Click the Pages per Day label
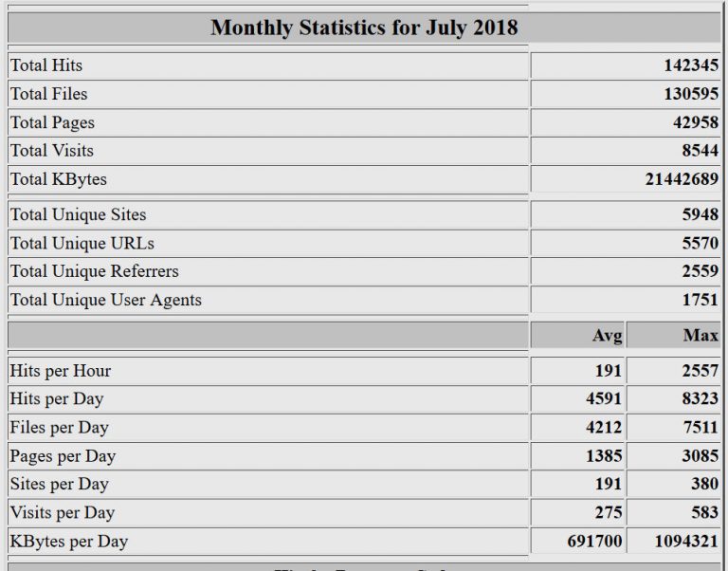 (63, 456)
